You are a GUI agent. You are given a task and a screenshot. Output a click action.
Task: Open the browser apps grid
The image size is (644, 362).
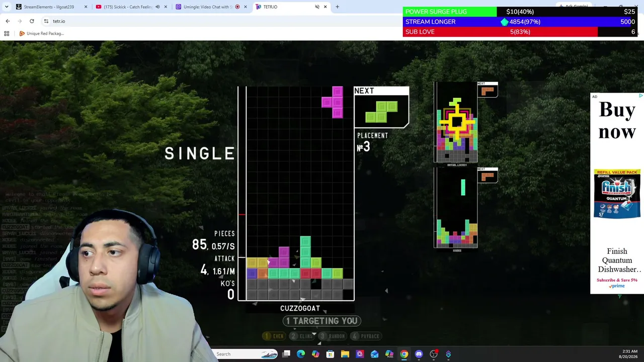[7, 34]
